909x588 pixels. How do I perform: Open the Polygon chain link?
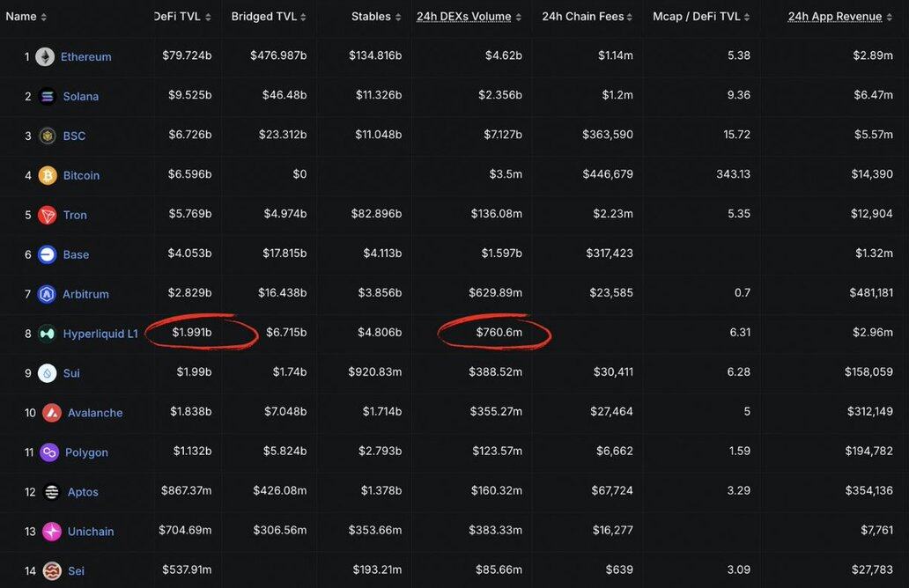(86, 452)
